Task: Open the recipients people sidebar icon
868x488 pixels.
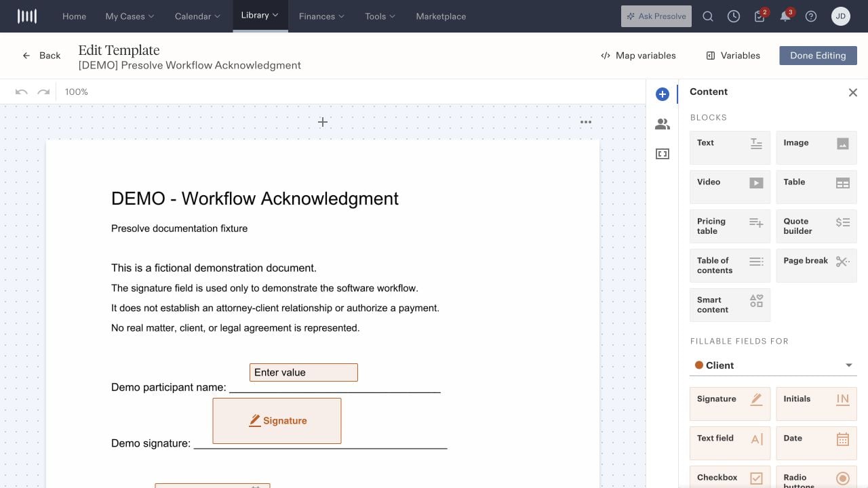Action: pos(663,124)
